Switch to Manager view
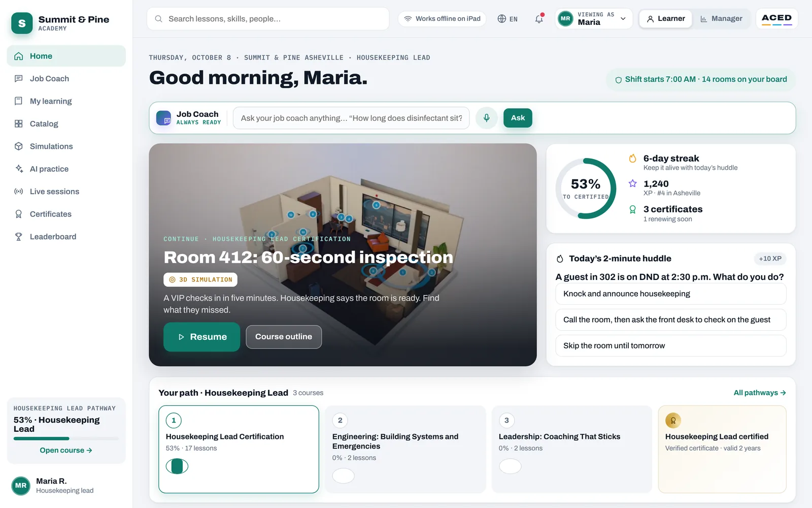812x508 pixels. click(x=721, y=19)
